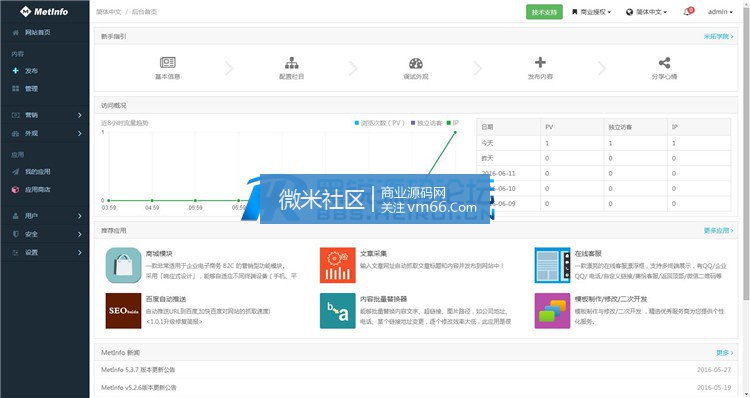Open the 商业授权 dropdown
The width and height of the screenshot is (750, 398).
pos(592,12)
